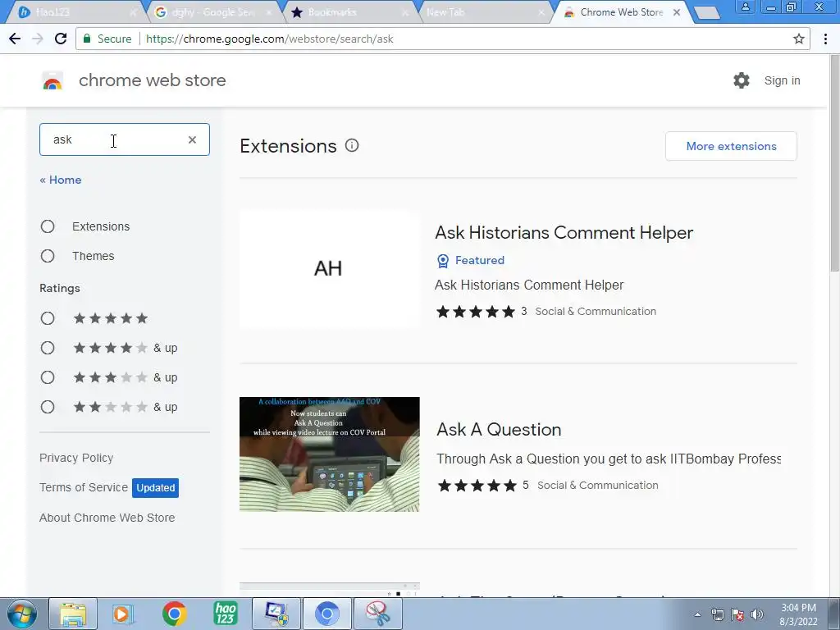Click Social & Communication under Ask A Question
Screen dimensions: 840x630
(598, 486)
